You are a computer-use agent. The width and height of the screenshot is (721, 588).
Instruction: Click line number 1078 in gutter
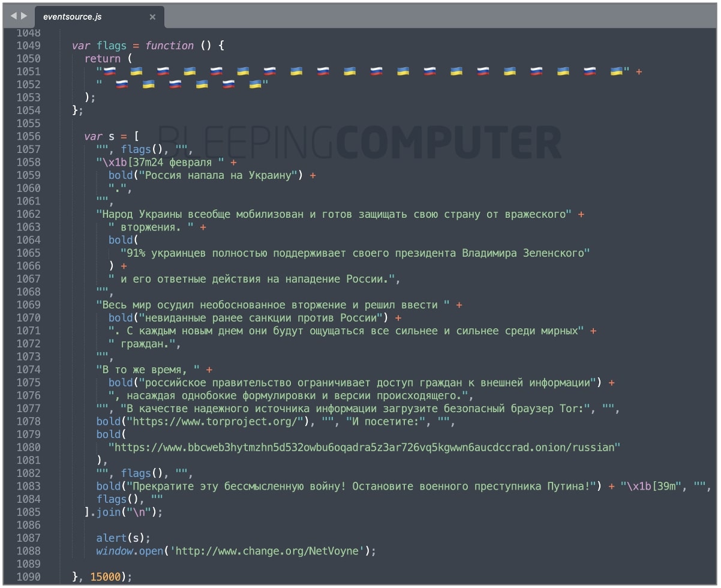29,421
